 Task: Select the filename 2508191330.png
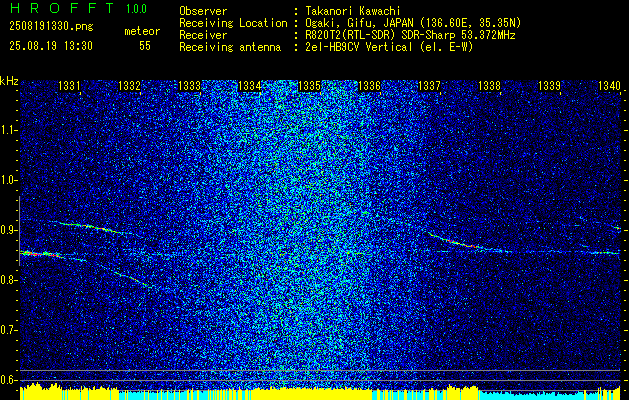coord(51,27)
